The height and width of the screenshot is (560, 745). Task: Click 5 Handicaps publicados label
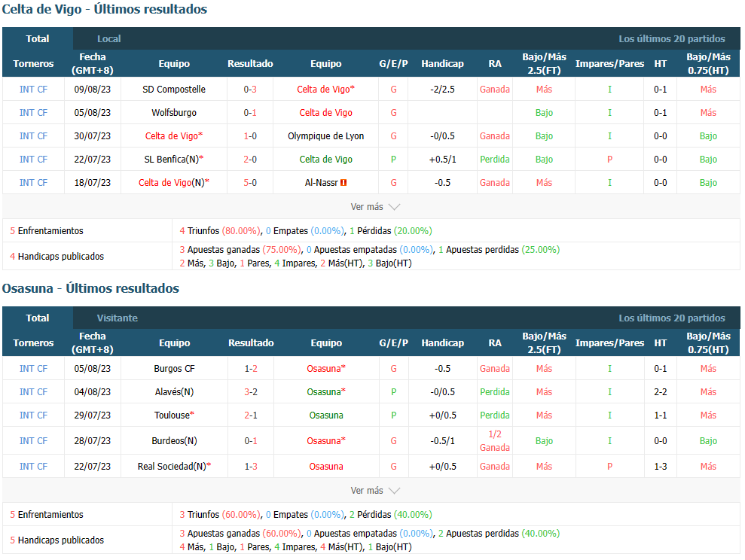tap(56, 540)
